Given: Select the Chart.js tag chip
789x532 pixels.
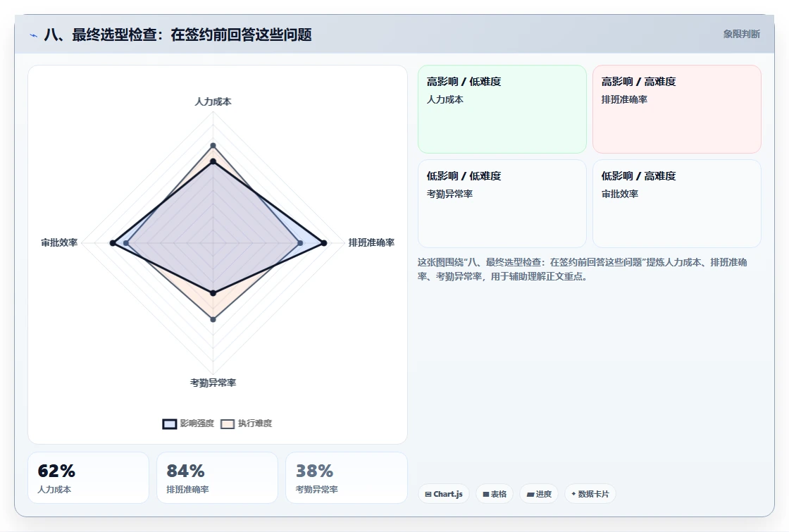Looking at the screenshot, I should click(x=444, y=494).
